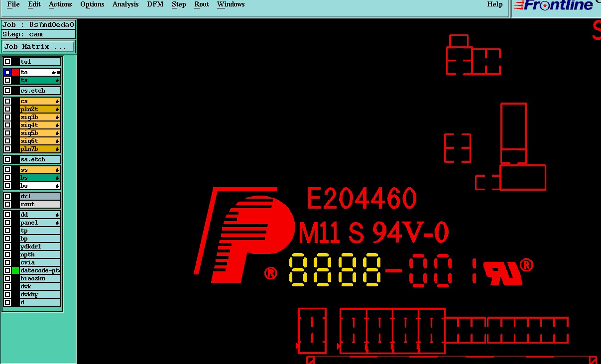Click the hand icon on the bs layer row
The height and width of the screenshot is (364, 601).
[x=57, y=178]
